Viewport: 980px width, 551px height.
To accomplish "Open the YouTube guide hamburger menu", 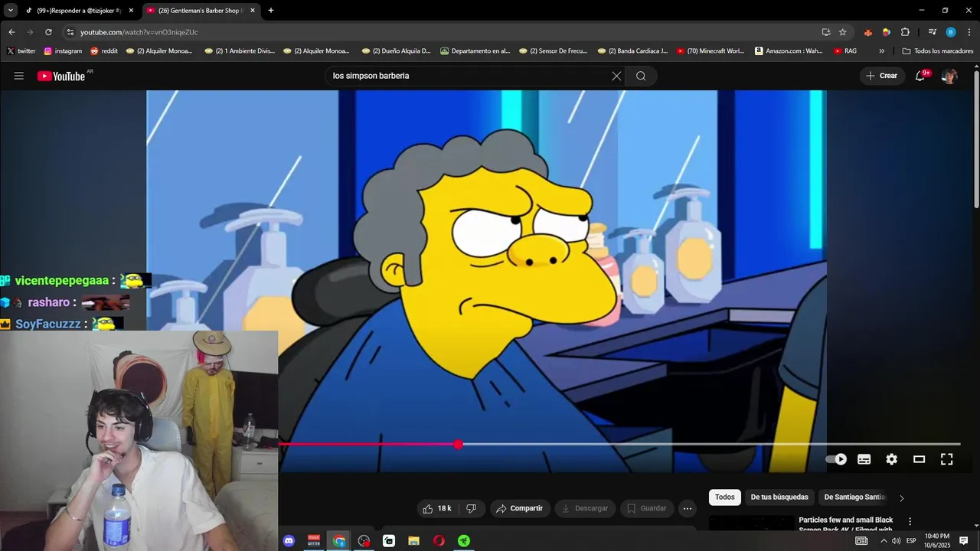I will [x=19, y=76].
